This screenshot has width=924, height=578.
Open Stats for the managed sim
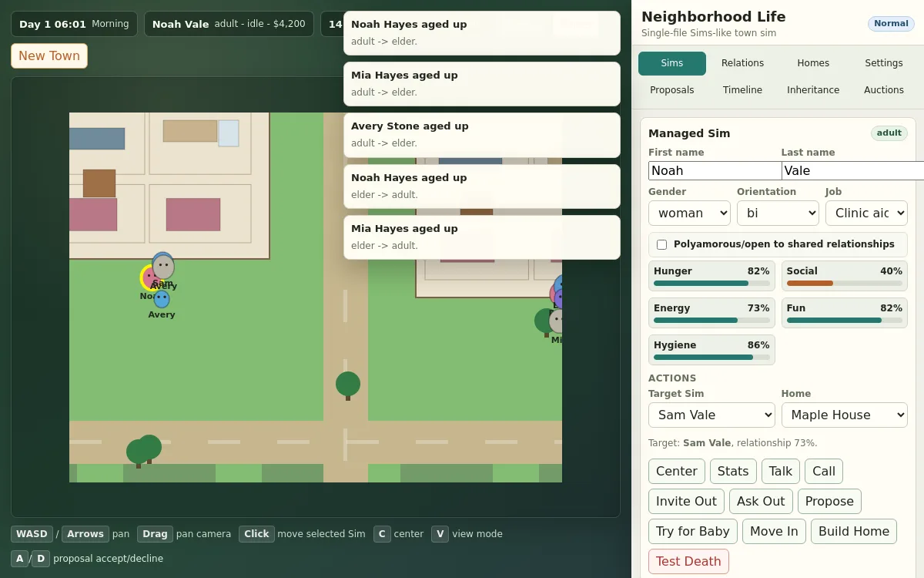click(x=733, y=471)
